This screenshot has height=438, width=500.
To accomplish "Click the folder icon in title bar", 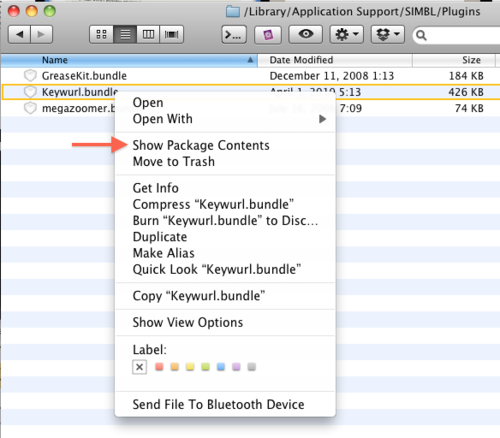I will pyautogui.click(x=233, y=12).
